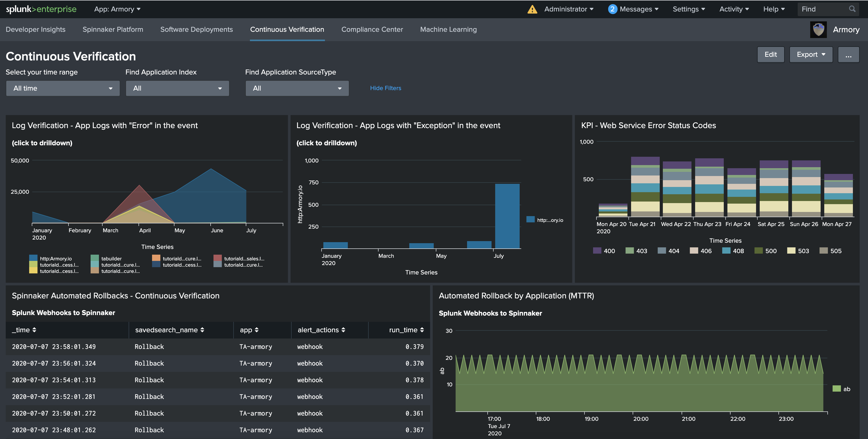Click the warning triangle icon beside Administrator
This screenshot has height=439, width=868.
click(x=532, y=9)
